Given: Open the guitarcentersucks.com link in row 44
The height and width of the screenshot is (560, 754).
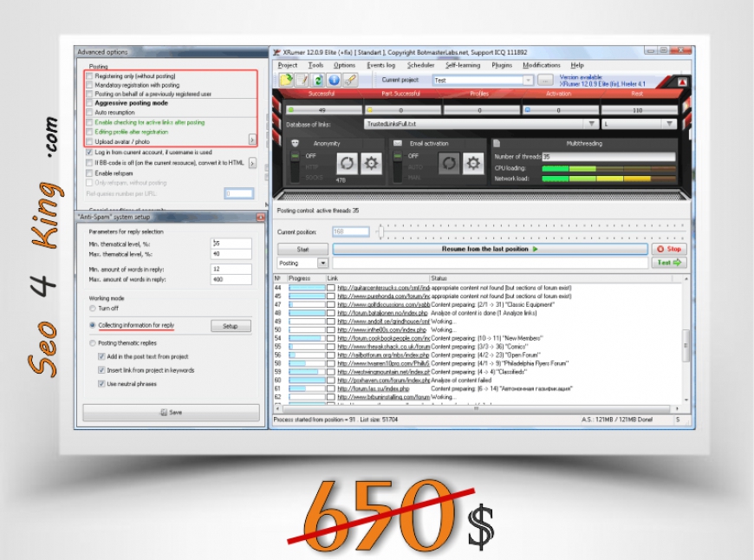Looking at the screenshot, I should click(383, 288).
